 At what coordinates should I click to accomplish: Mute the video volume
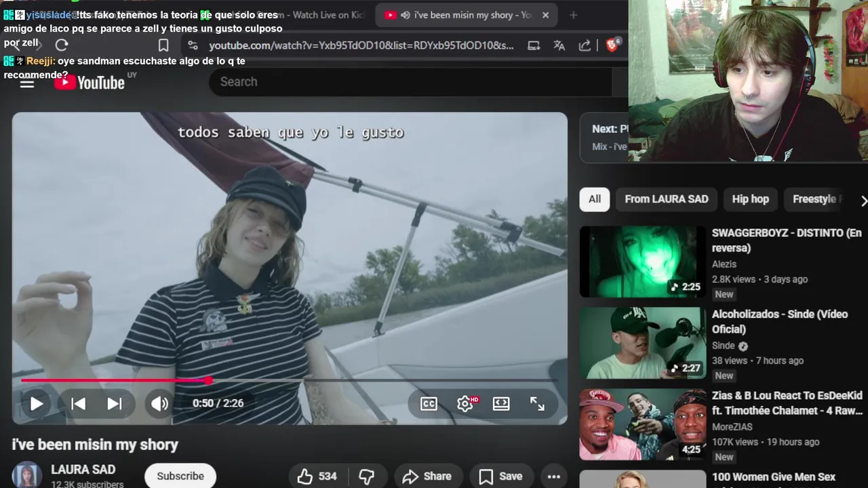point(159,404)
